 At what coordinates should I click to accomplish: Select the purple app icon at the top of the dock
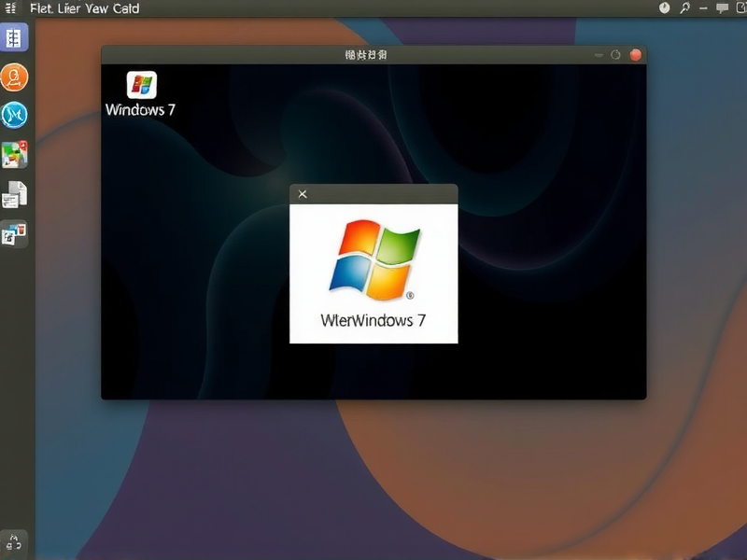[14, 37]
